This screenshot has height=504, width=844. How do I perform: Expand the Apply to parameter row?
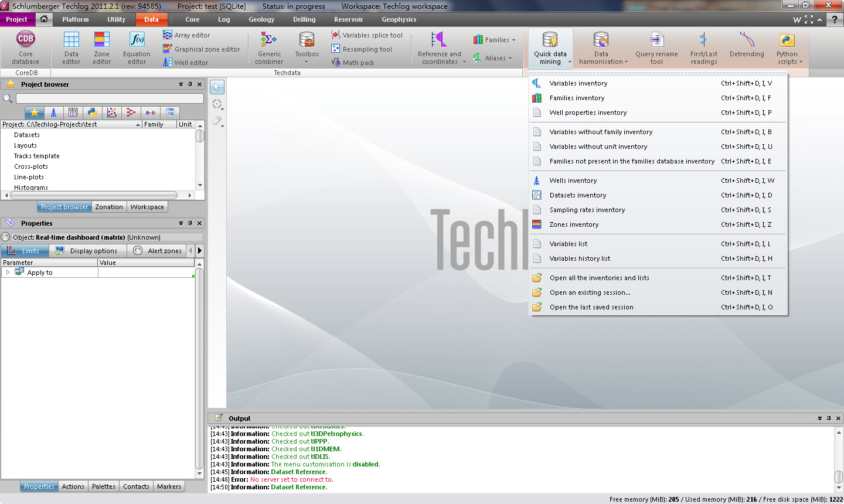(x=8, y=273)
